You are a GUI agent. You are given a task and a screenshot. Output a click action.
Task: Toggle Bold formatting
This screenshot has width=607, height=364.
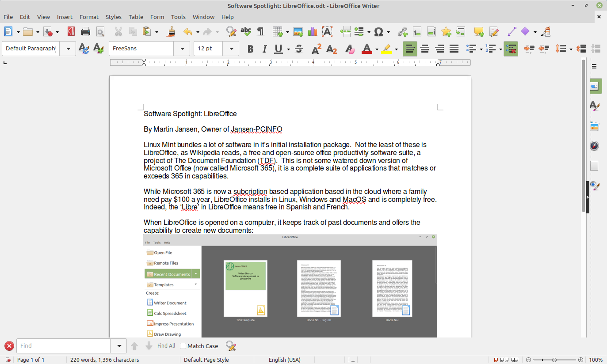[250, 49]
